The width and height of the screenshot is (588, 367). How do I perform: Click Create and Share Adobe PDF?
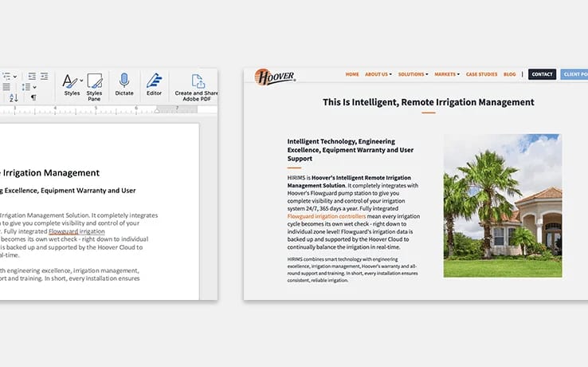click(197, 87)
